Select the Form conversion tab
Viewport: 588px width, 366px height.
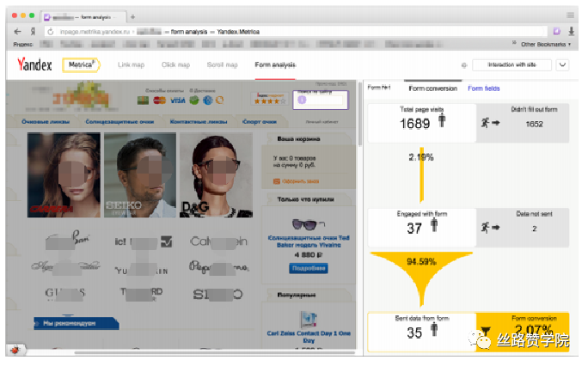pyautogui.click(x=432, y=88)
